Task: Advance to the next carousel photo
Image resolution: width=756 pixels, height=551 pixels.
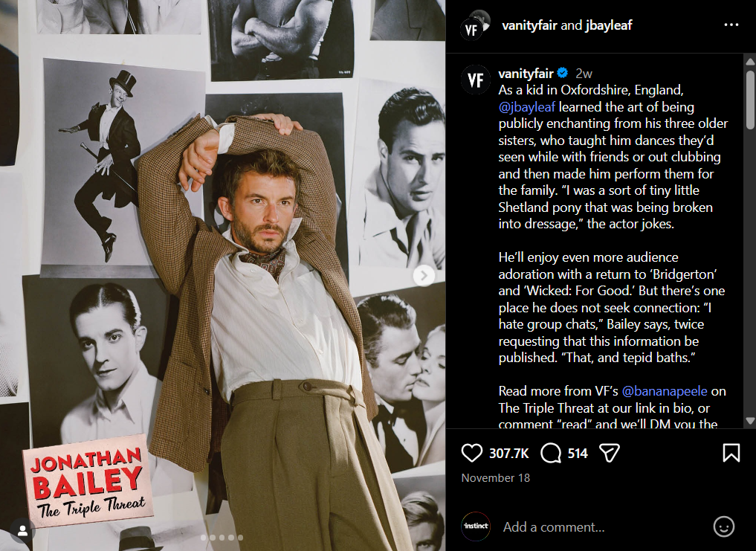Action: coord(424,275)
